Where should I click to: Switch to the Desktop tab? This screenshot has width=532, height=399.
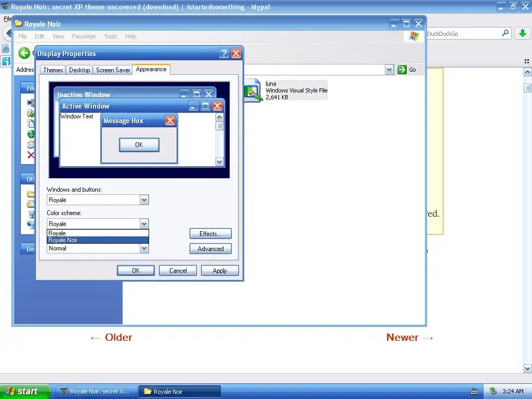[x=79, y=70]
